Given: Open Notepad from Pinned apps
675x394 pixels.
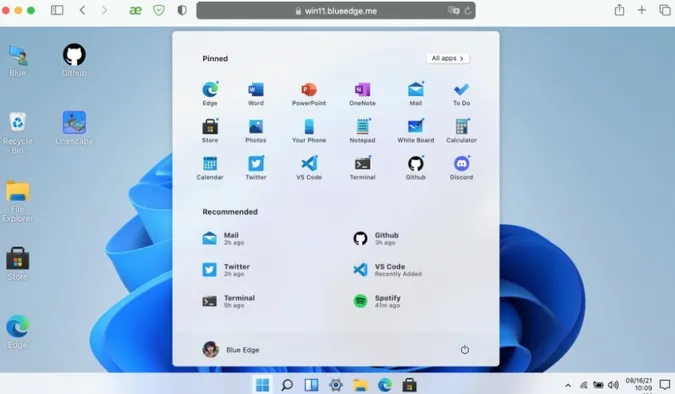Looking at the screenshot, I should coord(362,130).
